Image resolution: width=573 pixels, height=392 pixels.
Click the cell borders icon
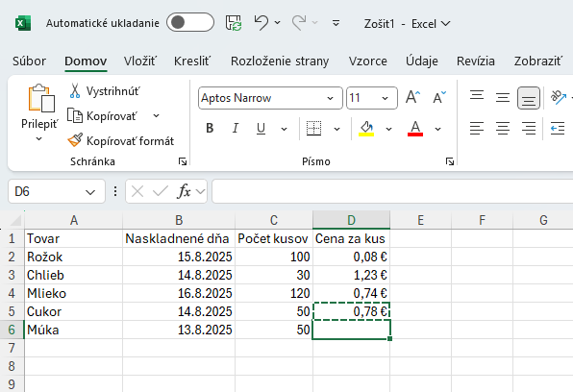click(x=314, y=128)
